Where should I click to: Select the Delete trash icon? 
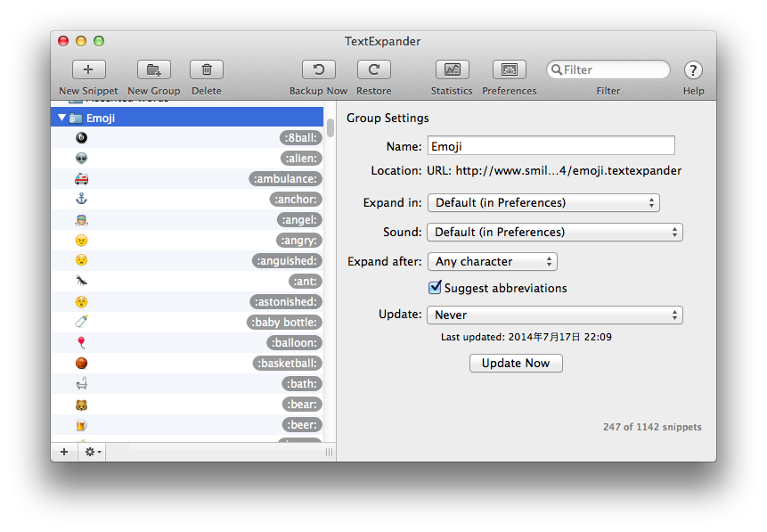point(206,70)
